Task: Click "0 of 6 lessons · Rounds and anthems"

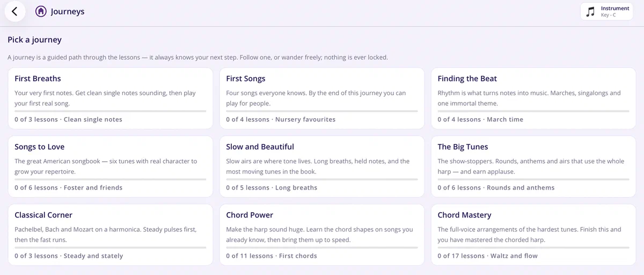Action: [x=496, y=187]
